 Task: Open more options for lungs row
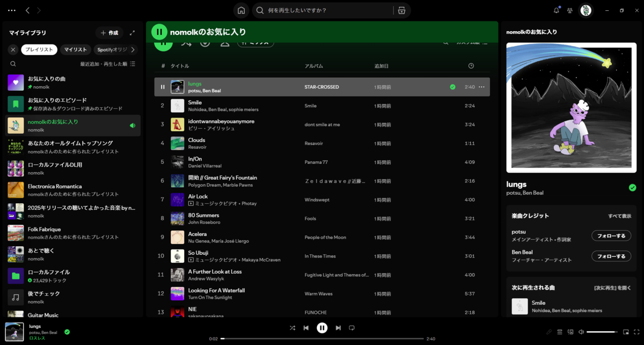click(481, 87)
